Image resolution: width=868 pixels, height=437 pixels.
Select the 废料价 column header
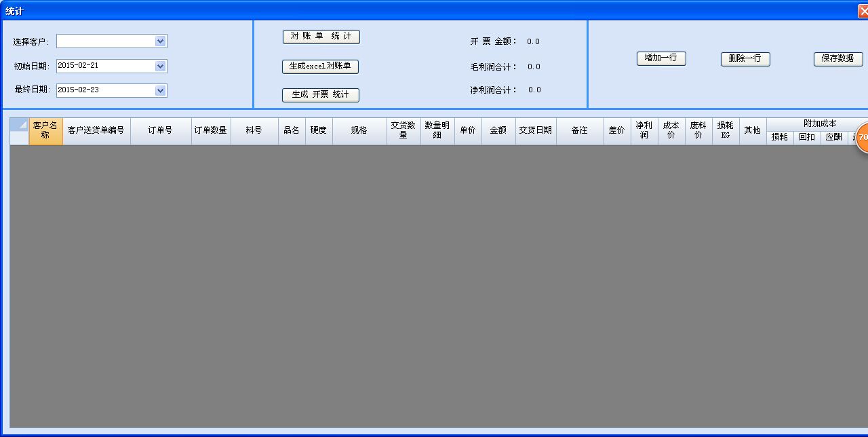[698, 130]
